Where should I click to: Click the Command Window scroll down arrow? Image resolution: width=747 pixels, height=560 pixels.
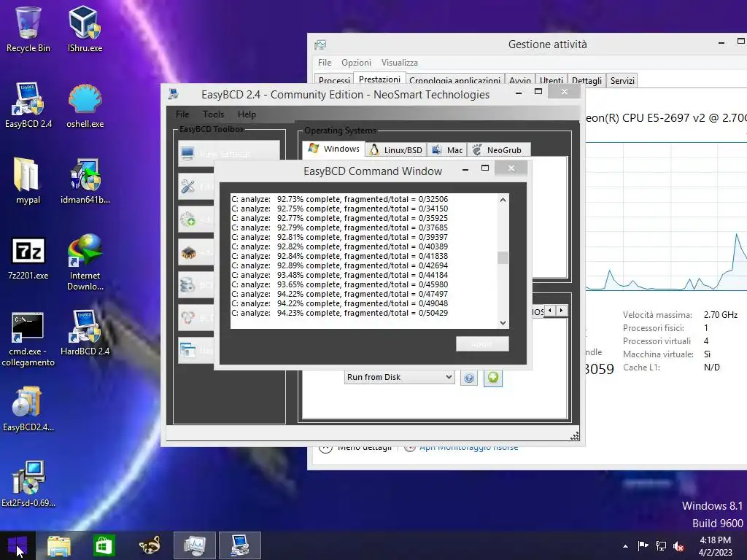[x=503, y=322]
